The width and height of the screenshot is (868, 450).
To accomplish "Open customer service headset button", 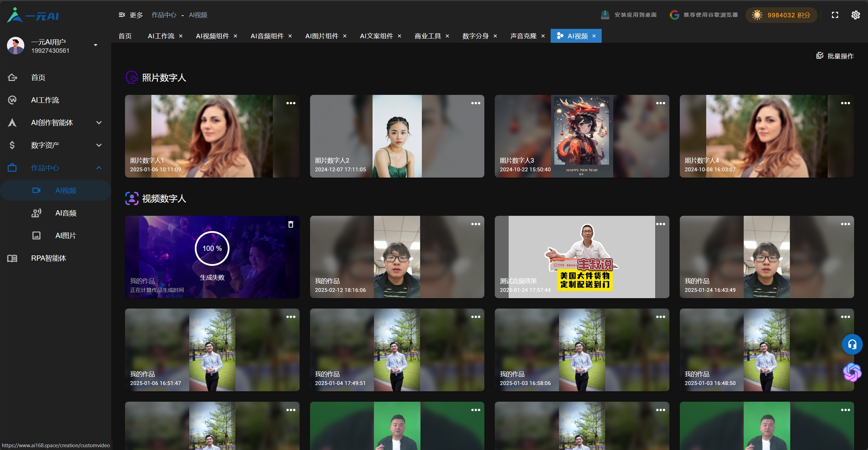I will click(x=852, y=344).
